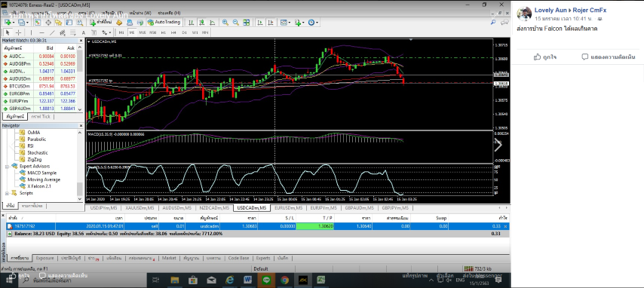Toggle the Market Watch toolbar icon
Viewport: 644px width, 288px height.
(x=38, y=22)
